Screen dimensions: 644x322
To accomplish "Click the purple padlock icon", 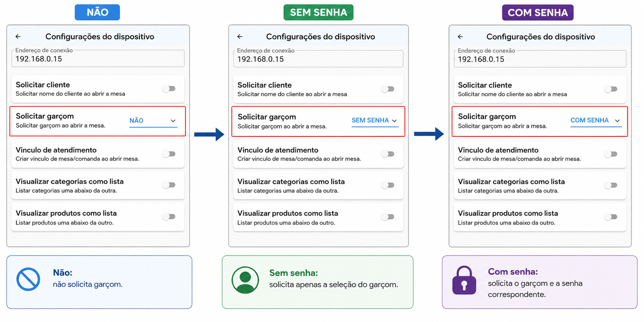I will coord(464,280).
